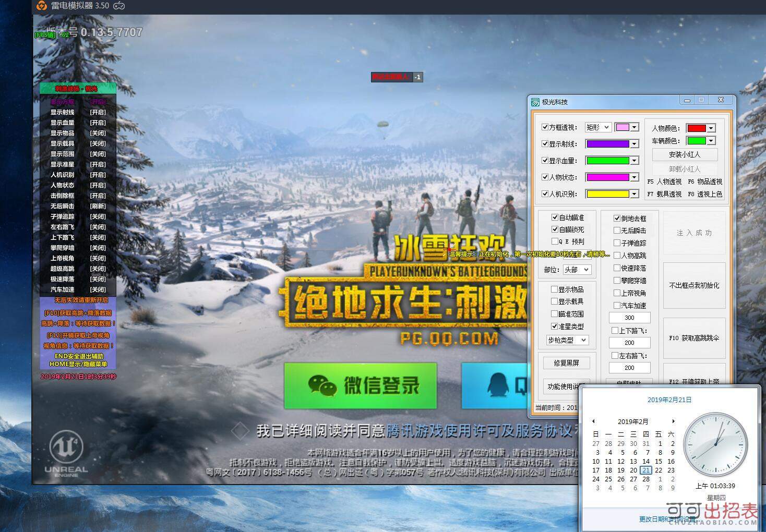Click the 极光科技 window title icon
Screen dimensions: 766x532
pos(535,102)
